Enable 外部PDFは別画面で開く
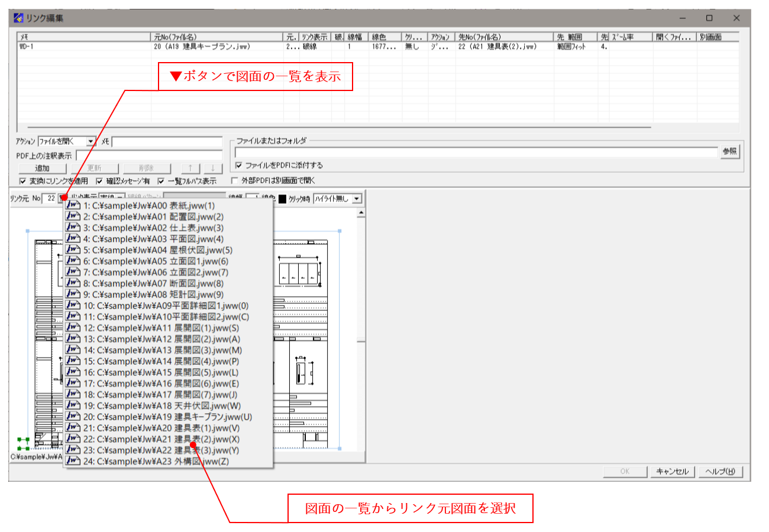The image size is (769, 532). (235, 181)
